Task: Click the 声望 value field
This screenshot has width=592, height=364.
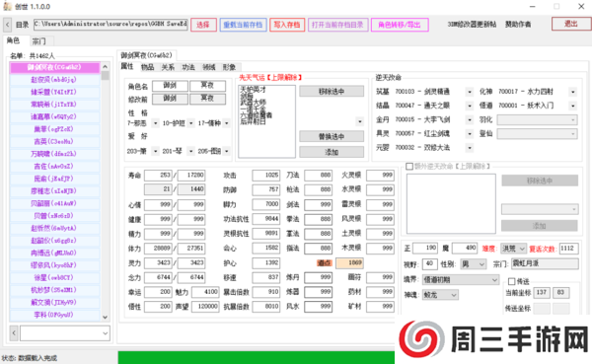Action: pos(205,307)
